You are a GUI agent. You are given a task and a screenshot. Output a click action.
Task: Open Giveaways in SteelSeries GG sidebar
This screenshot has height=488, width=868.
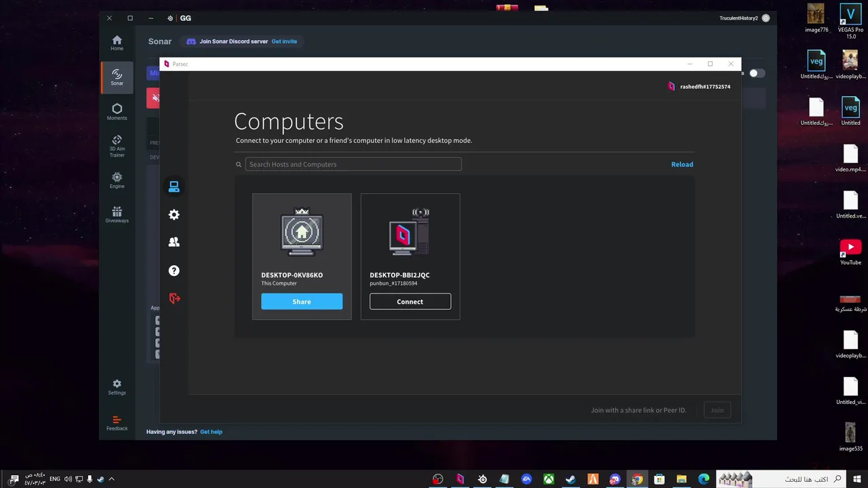coord(117,214)
